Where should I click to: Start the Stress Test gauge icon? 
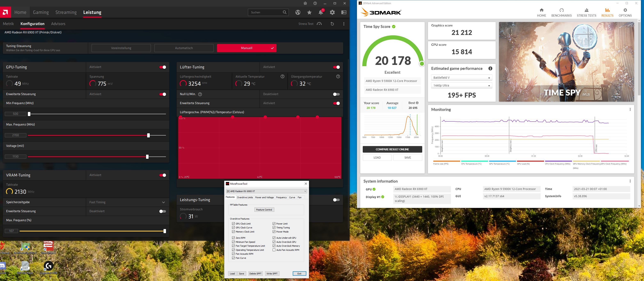tap(319, 24)
